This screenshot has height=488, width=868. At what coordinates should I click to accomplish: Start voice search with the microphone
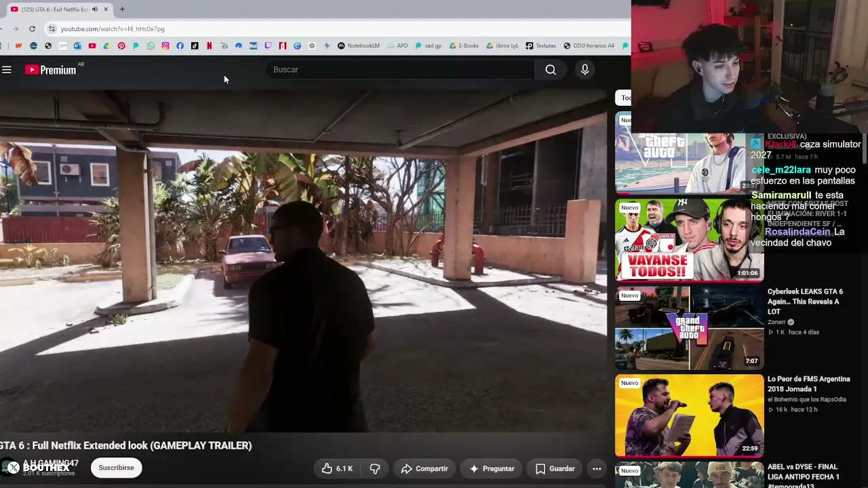click(x=585, y=69)
